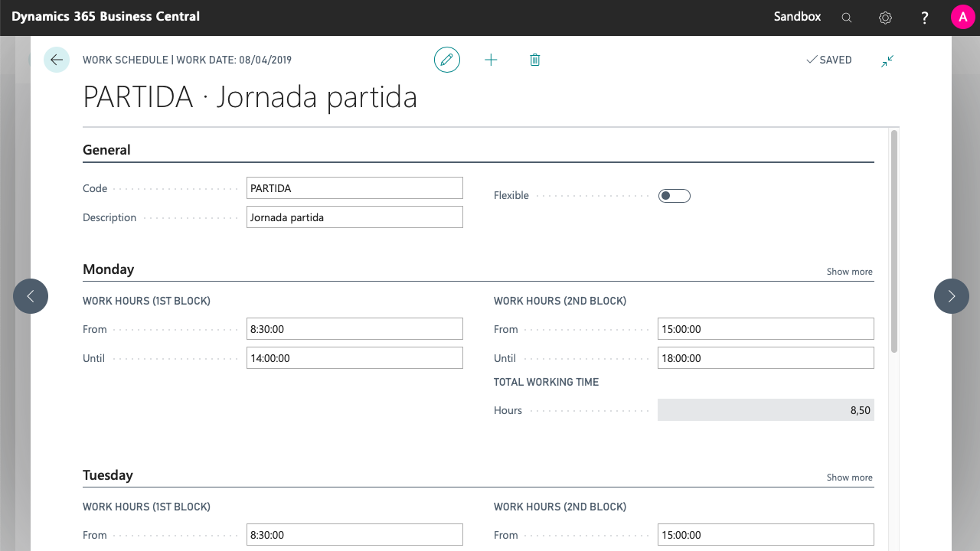Create new work schedule with plus icon

491,60
